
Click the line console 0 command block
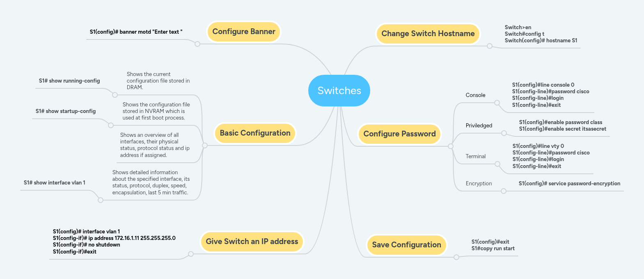pos(550,95)
